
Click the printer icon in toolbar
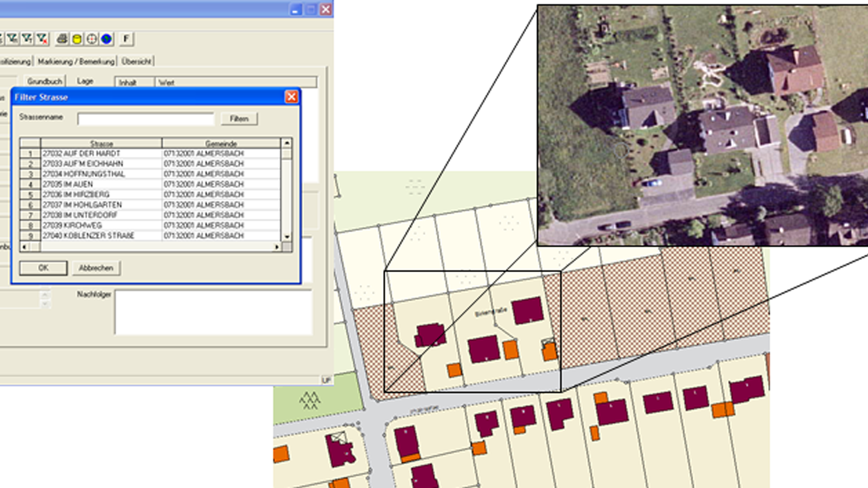click(62, 39)
